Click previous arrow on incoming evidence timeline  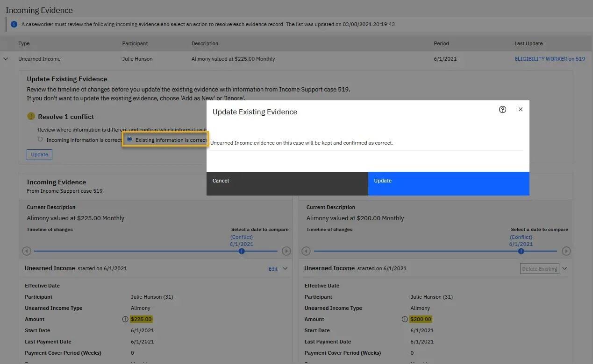[27, 251]
